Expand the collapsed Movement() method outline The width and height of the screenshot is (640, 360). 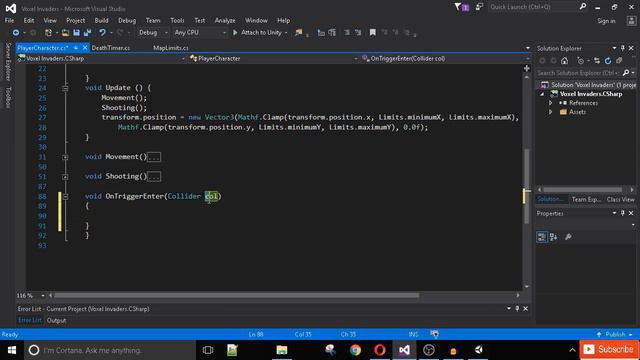coord(65,157)
